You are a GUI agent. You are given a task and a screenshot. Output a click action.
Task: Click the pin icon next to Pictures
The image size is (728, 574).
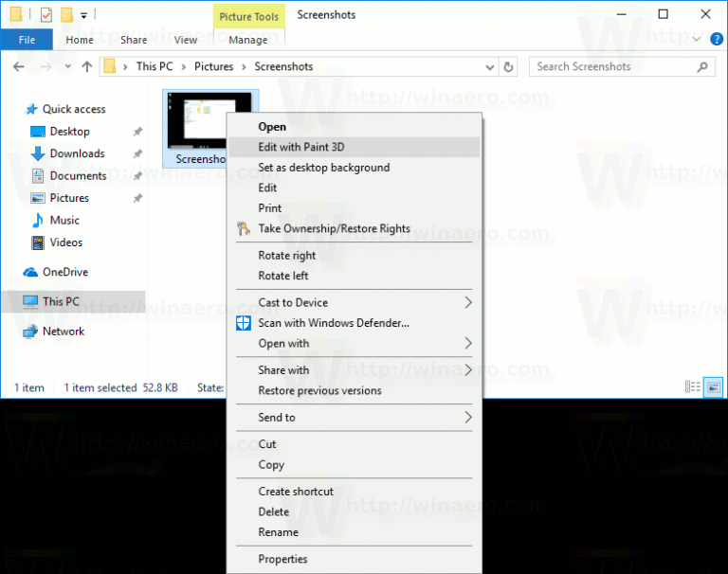[x=137, y=198]
